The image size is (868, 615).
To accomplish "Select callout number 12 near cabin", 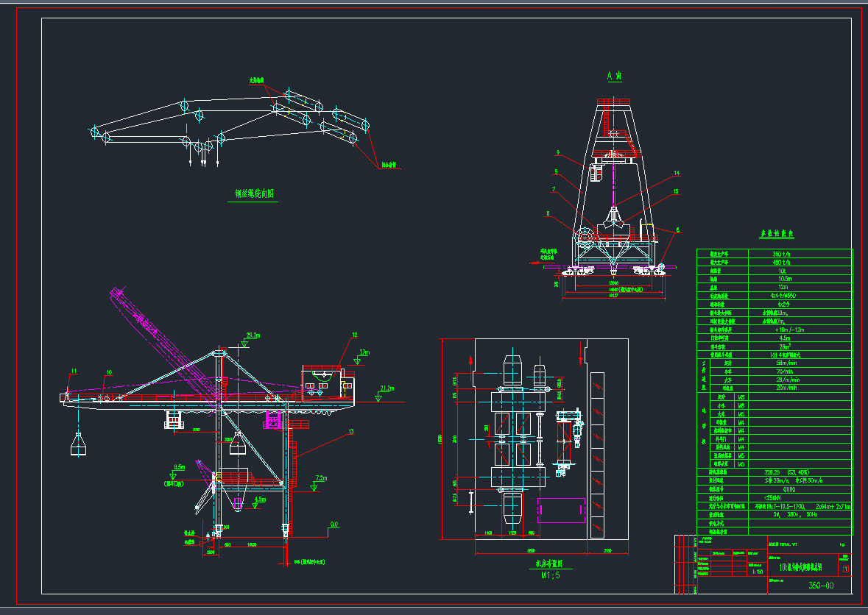I will click(354, 335).
